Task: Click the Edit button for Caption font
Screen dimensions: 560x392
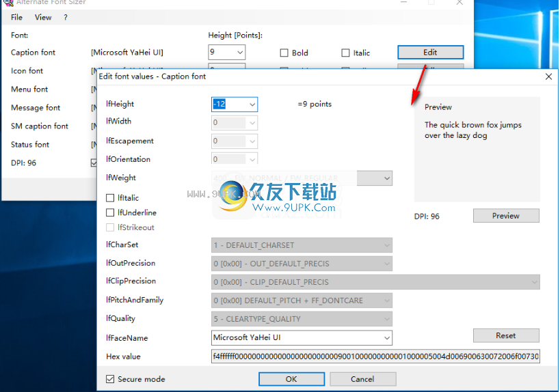Action: pos(430,53)
